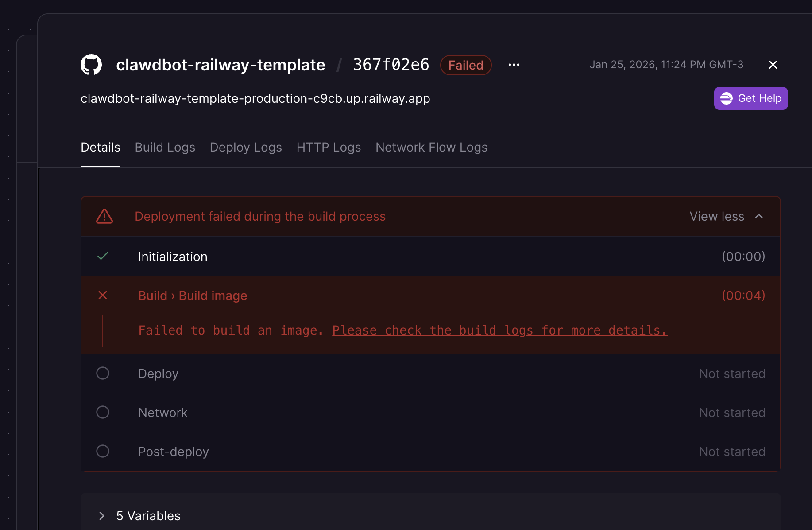Image resolution: width=812 pixels, height=530 pixels.
Task: Follow the check build logs link
Action: (499, 331)
